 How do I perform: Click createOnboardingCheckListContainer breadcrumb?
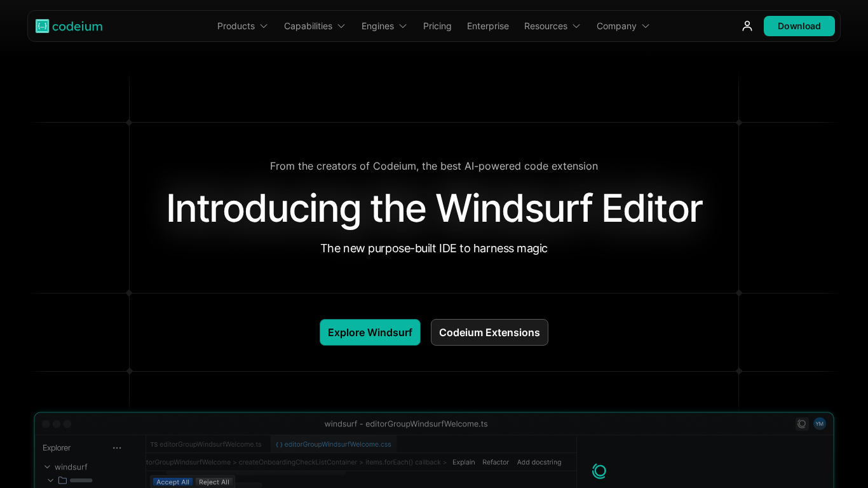[299, 462]
